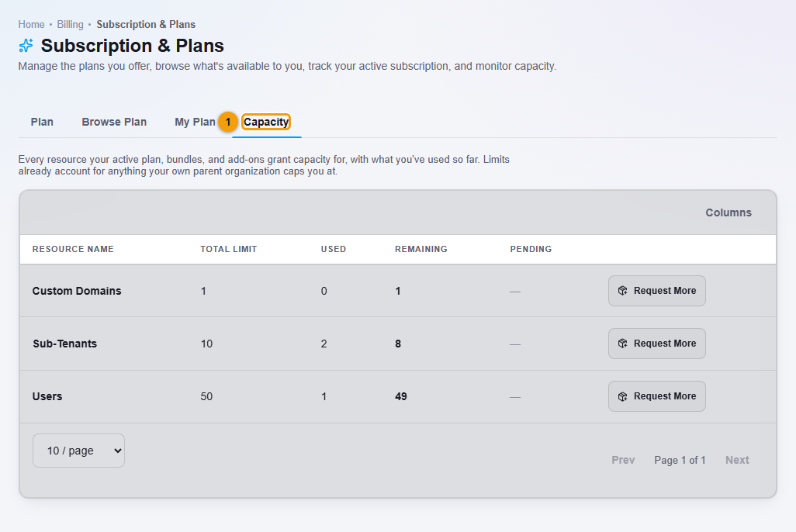Click Subscription & Plans breadcrumb item

[x=146, y=24]
